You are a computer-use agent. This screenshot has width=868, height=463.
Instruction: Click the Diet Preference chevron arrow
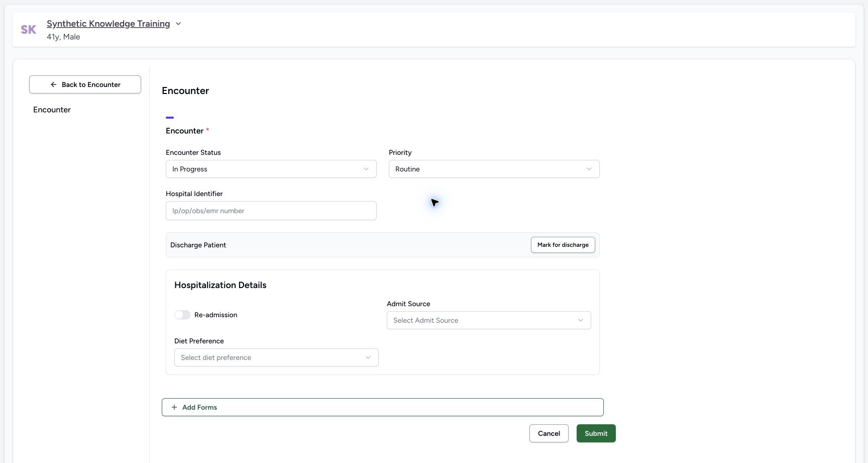368,357
